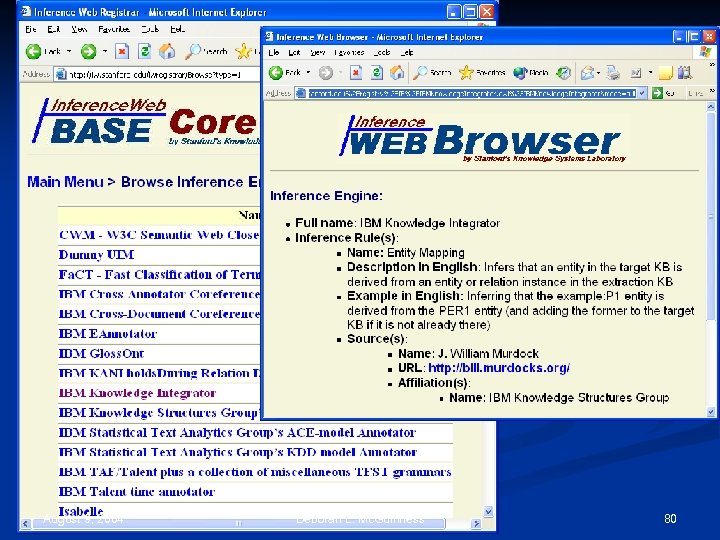720x540 pixels.
Task: Open Favorites star in Inference Web Browser window
Action: tap(482, 73)
